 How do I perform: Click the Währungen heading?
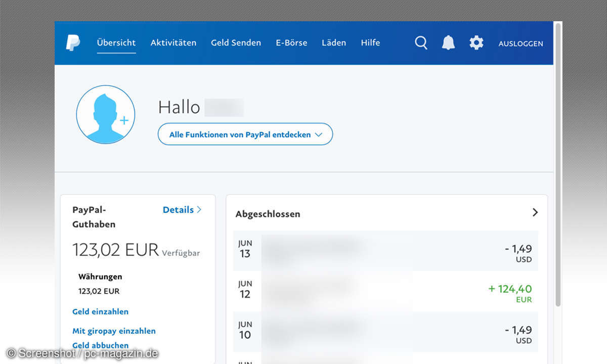(x=100, y=277)
